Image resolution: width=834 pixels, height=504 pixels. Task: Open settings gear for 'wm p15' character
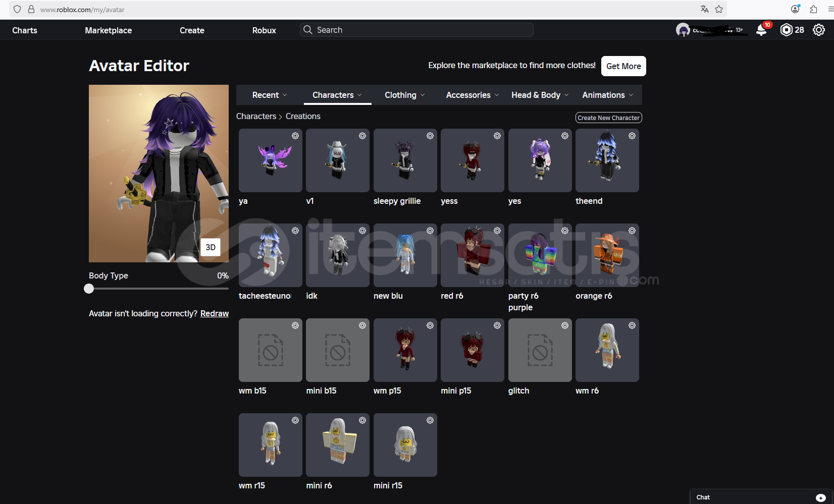tap(430, 325)
